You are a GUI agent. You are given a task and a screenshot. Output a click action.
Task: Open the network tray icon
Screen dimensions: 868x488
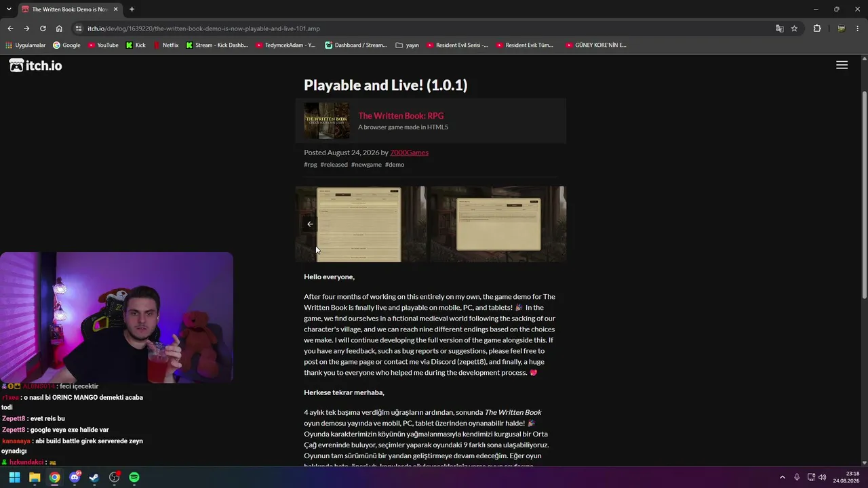(811, 477)
